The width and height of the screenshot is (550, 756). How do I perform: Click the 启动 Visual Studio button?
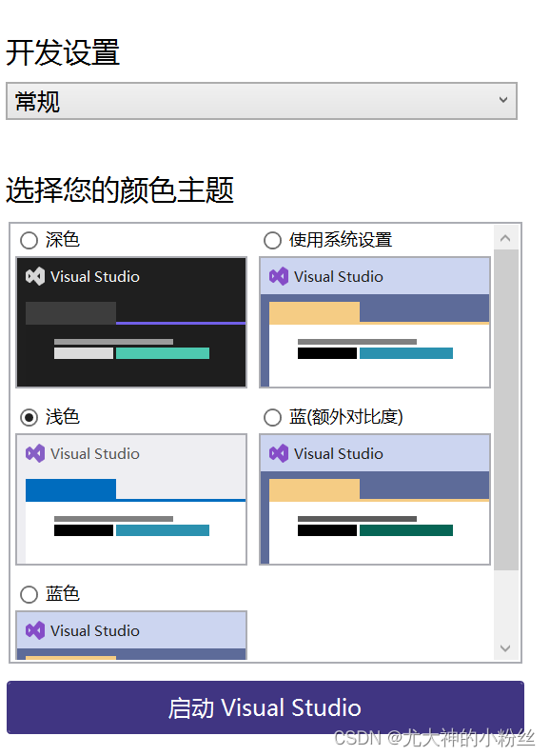coord(265,707)
